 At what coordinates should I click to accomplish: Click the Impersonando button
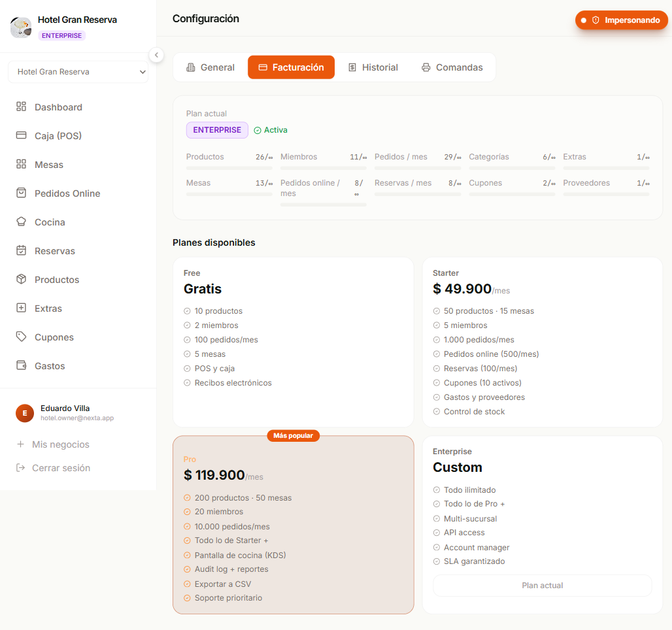(621, 20)
